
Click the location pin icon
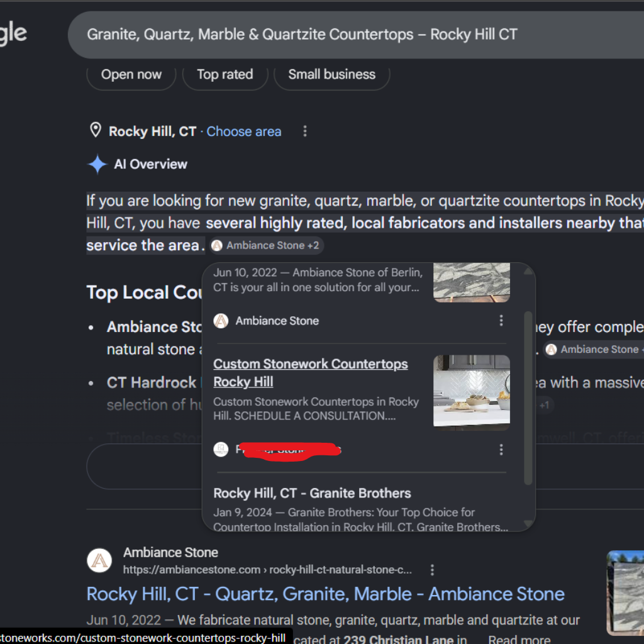[x=96, y=130]
